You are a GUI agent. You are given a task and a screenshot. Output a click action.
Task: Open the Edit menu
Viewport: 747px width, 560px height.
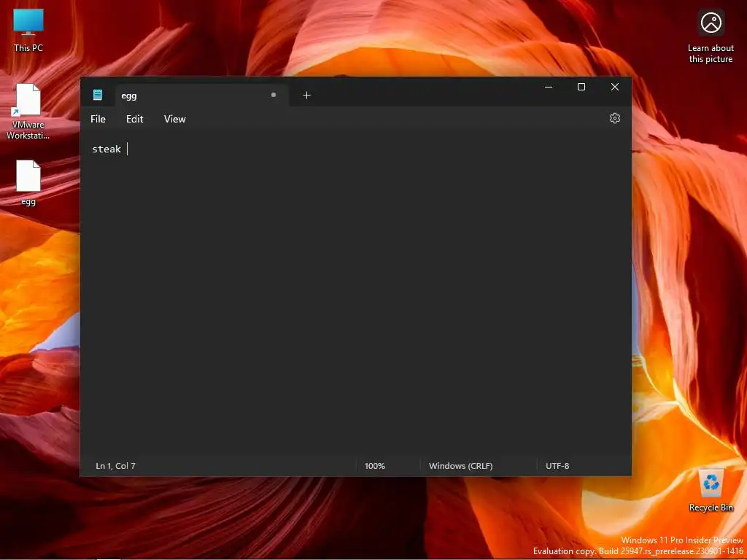click(x=134, y=119)
